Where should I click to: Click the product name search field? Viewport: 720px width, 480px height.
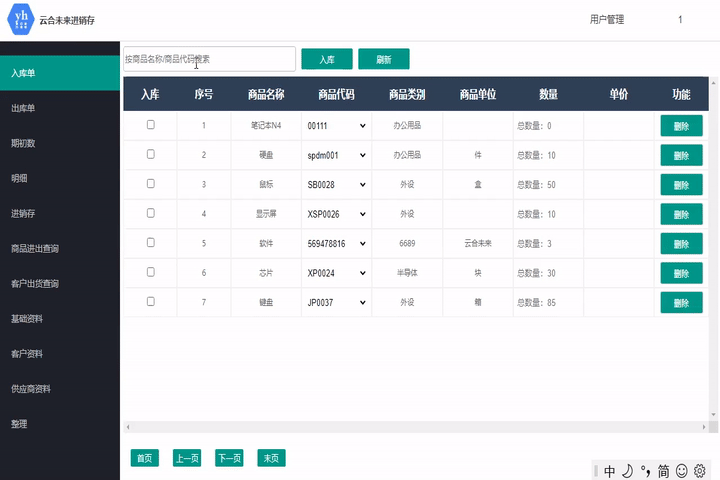[x=208, y=59]
